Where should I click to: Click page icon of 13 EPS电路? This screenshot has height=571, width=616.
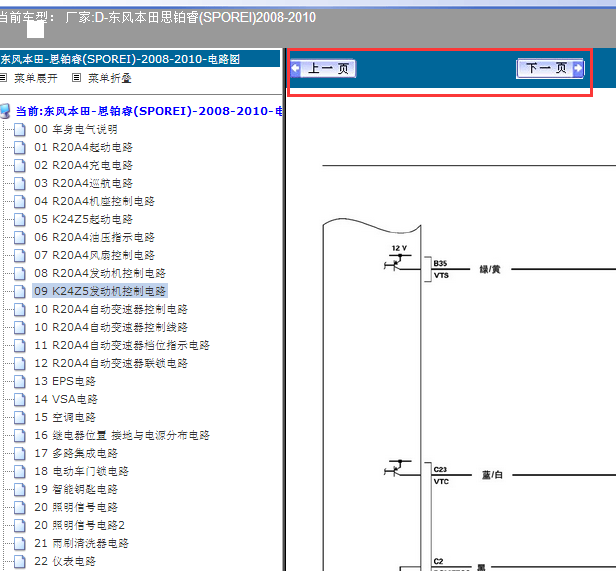tap(20, 382)
